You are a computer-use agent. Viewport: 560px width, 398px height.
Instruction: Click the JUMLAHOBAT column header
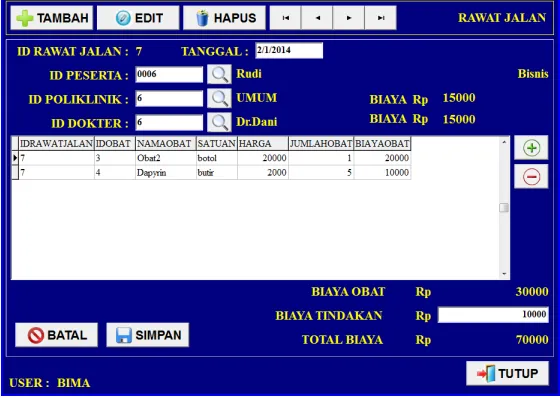point(321,144)
